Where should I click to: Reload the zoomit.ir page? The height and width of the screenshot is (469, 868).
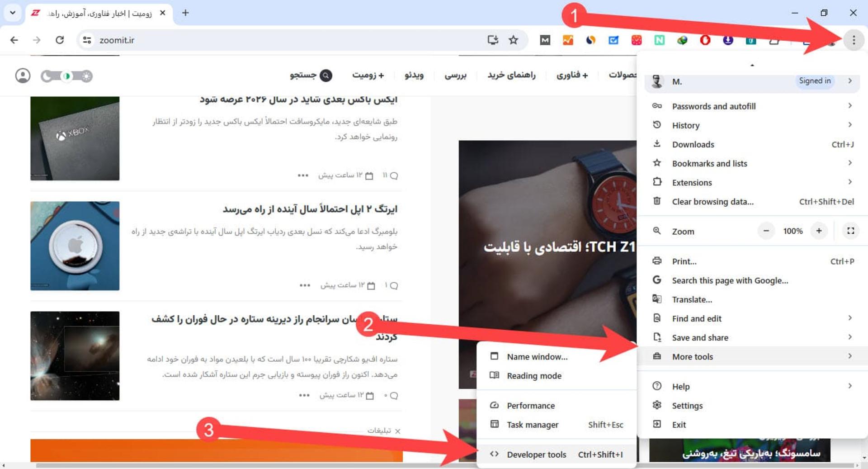(60, 40)
